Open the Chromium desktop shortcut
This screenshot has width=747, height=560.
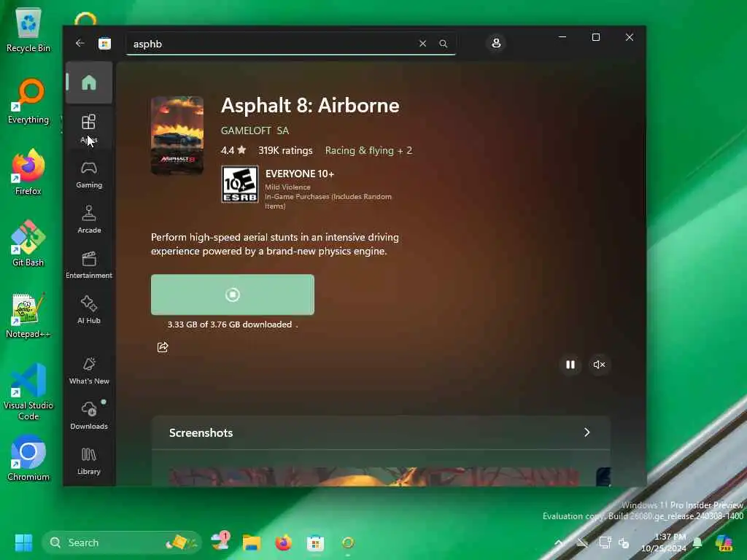28,458
